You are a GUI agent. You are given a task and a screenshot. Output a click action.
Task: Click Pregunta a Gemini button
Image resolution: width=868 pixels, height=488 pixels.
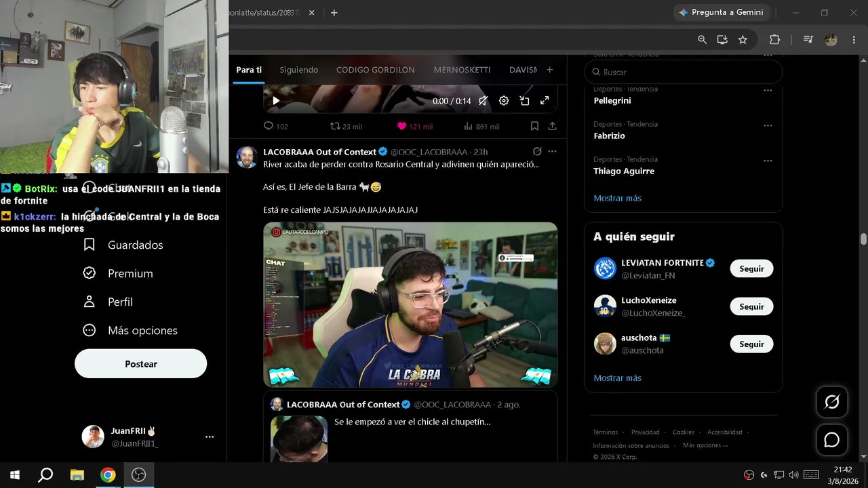point(722,12)
